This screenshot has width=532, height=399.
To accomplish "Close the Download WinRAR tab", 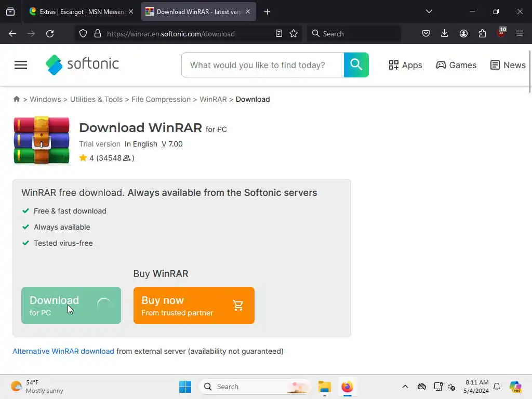I will [x=248, y=12].
